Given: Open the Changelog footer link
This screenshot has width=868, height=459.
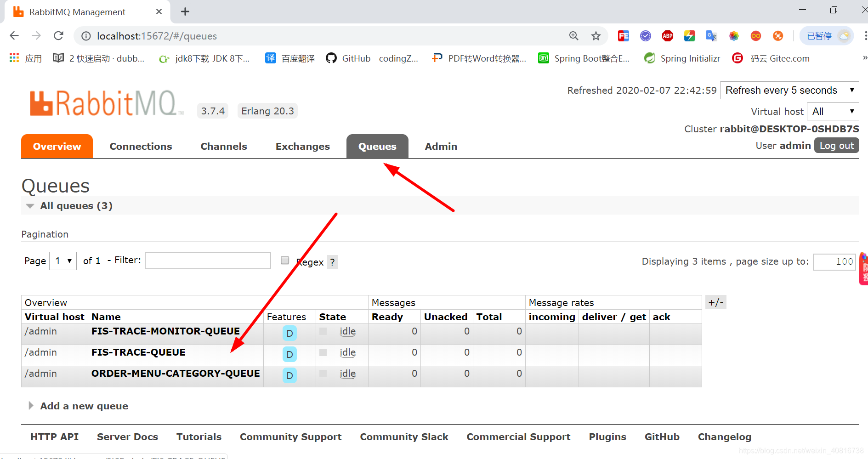Looking at the screenshot, I should [725, 437].
